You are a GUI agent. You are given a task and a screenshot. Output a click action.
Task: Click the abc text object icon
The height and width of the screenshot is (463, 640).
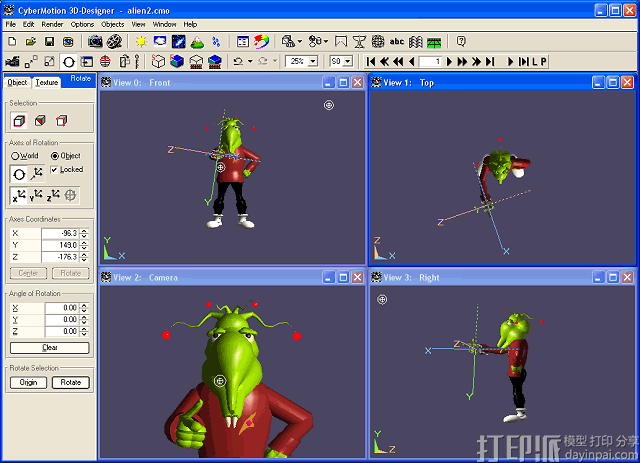point(397,42)
